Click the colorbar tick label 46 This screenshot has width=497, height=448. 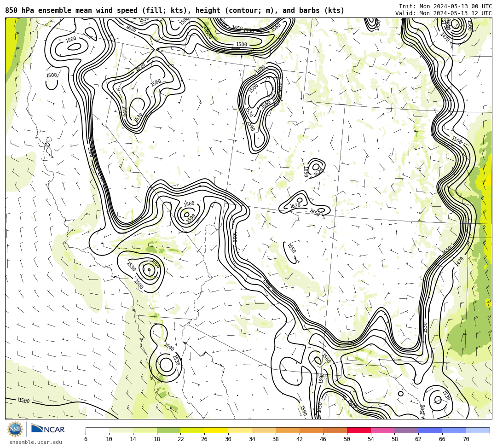point(324,439)
